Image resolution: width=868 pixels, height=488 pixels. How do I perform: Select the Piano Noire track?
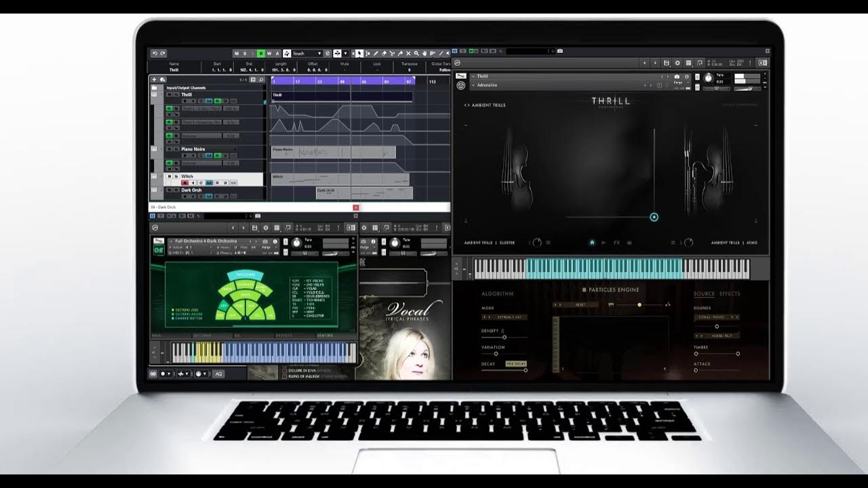(x=193, y=149)
